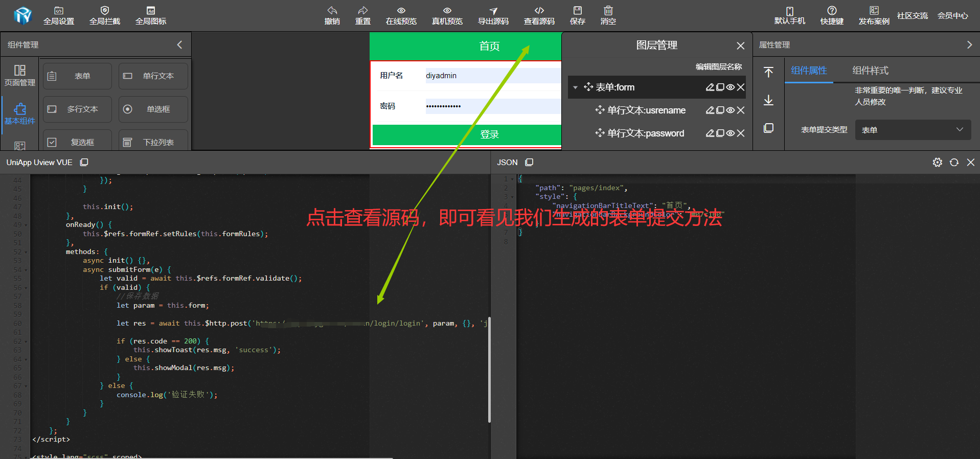Switch to 组件样式 tab
The height and width of the screenshot is (459, 980).
(870, 71)
